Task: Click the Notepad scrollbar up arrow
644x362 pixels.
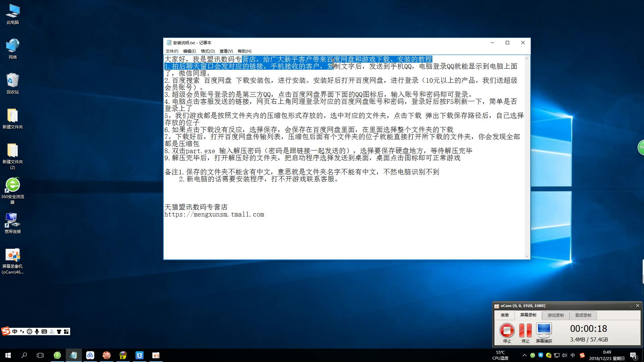Action: 527,58
